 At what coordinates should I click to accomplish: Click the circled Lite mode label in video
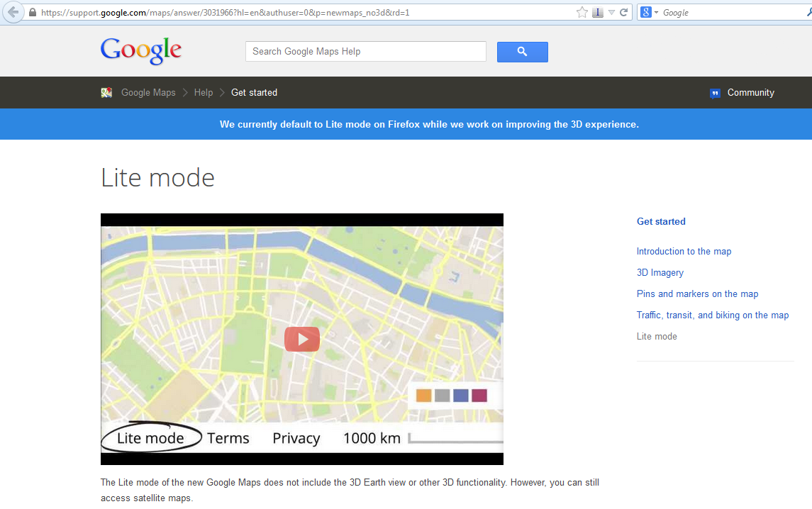[150, 438]
